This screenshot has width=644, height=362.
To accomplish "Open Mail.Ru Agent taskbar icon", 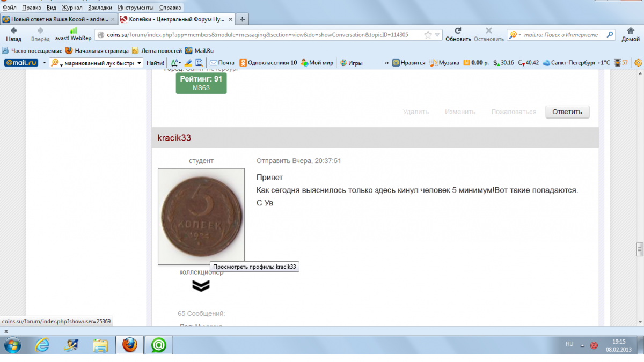I will [158, 345].
